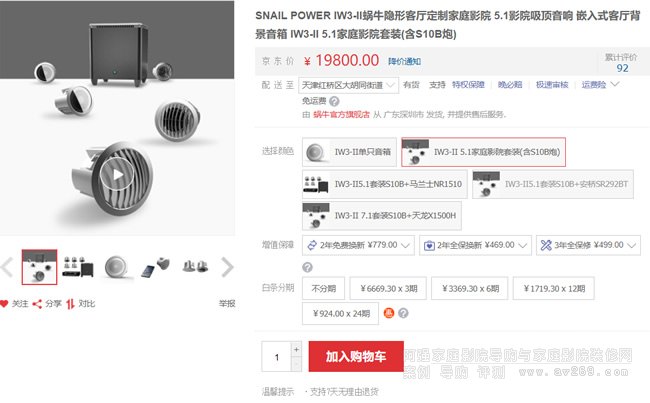Select the 不分期 installment option
Image resolution: width=650 pixels, height=403 pixels.
[324, 289]
